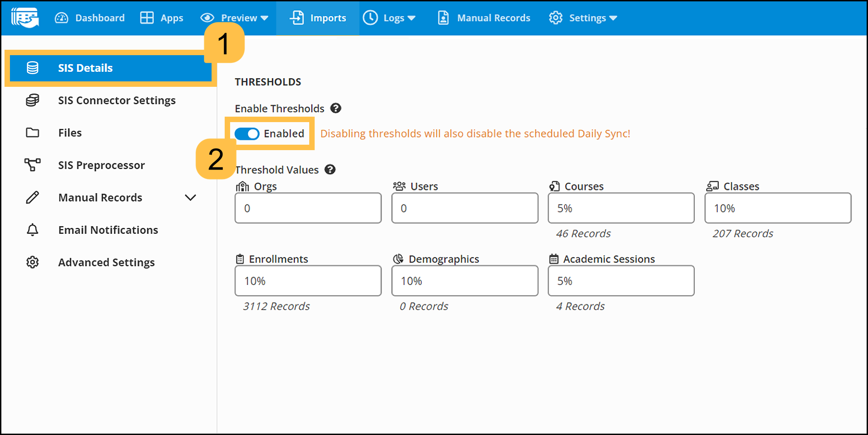Open the Settings dropdown in the top bar
The width and height of the screenshot is (868, 435).
pyautogui.click(x=583, y=18)
